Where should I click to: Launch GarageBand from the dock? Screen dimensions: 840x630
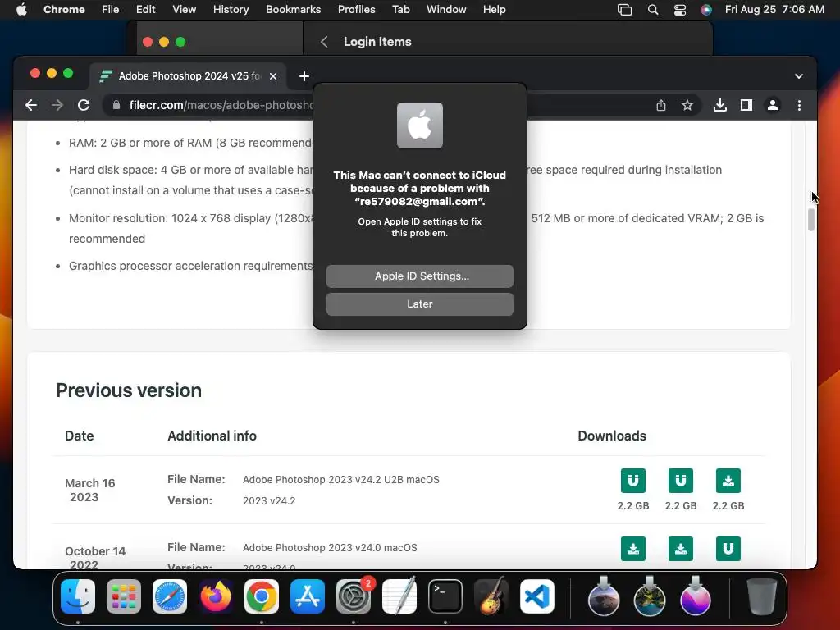click(491, 596)
